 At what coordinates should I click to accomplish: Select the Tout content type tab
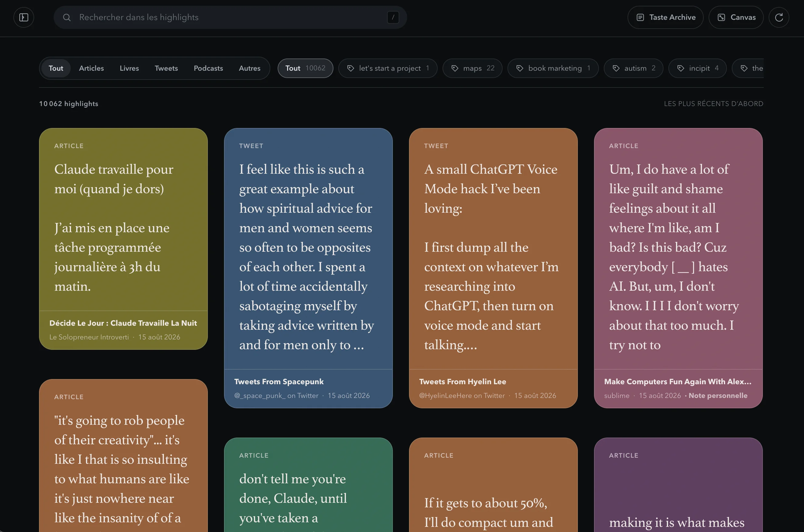coord(56,68)
